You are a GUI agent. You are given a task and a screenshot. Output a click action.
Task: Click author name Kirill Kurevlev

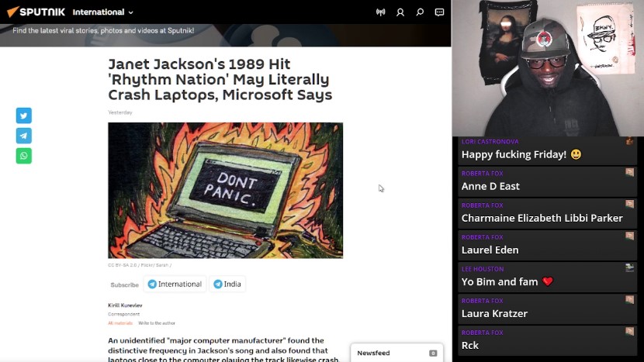coord(126,305)
